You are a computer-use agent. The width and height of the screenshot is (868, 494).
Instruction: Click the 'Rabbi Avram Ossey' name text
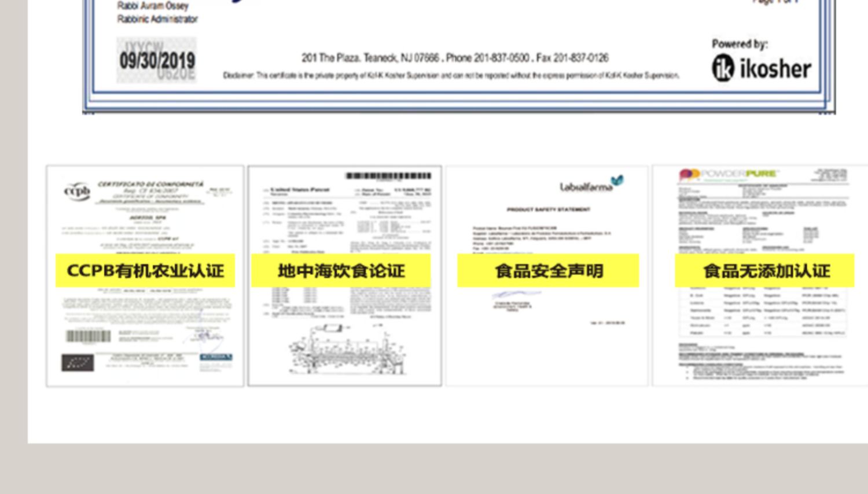(153, 6)
